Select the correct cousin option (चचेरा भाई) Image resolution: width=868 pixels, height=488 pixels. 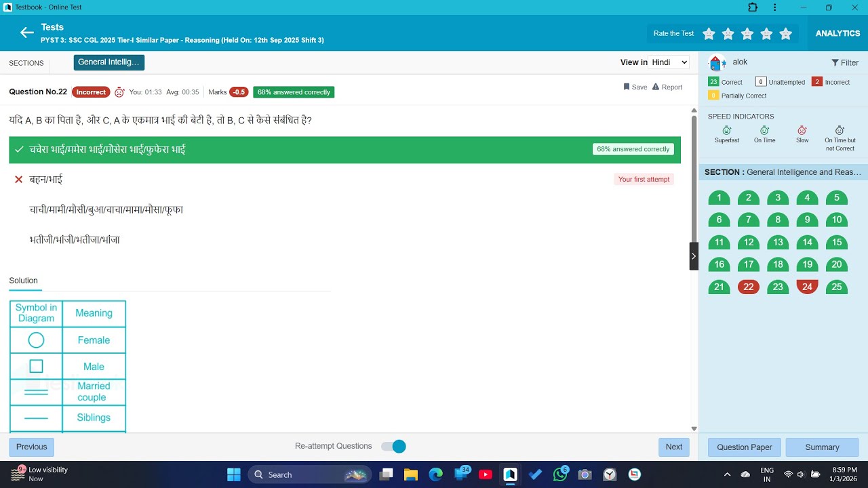(x=344, y=149)
